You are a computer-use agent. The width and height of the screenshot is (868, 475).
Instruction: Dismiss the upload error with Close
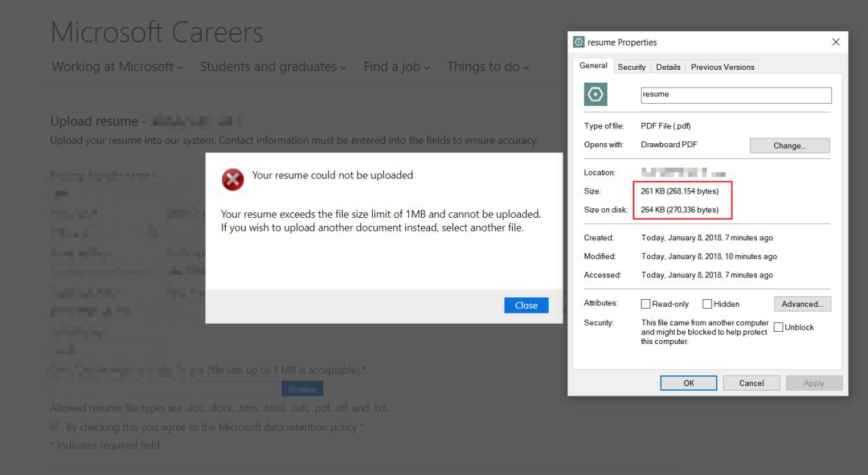coord(526,305)
